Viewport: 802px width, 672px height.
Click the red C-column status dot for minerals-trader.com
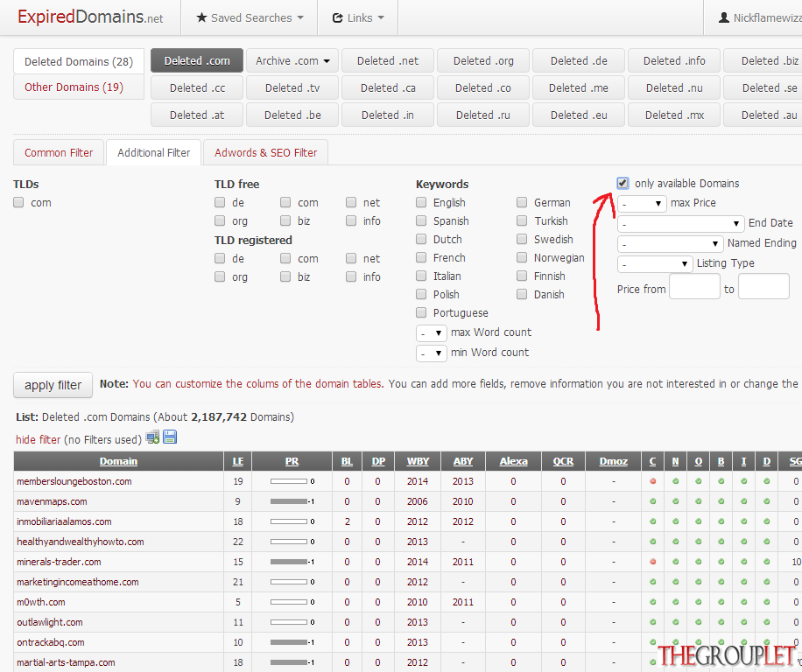(652, 562)
